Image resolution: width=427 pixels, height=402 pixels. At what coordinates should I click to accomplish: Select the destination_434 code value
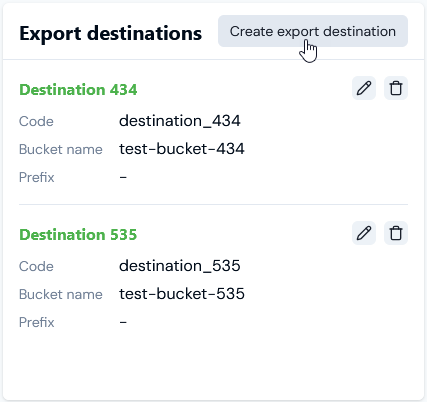pos(180,121)
